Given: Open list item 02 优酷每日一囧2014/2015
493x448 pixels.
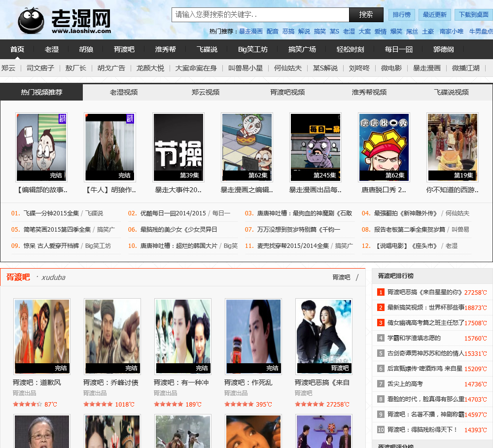Looking at the screenshot, I should tap(173, 213).
